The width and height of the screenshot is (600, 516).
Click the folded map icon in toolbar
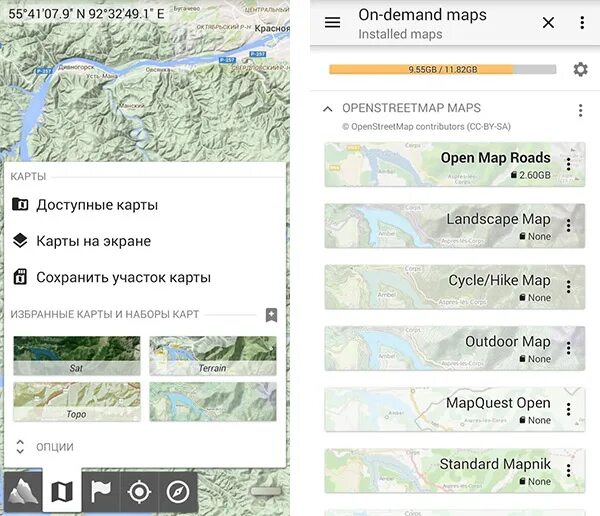(62, 492)
